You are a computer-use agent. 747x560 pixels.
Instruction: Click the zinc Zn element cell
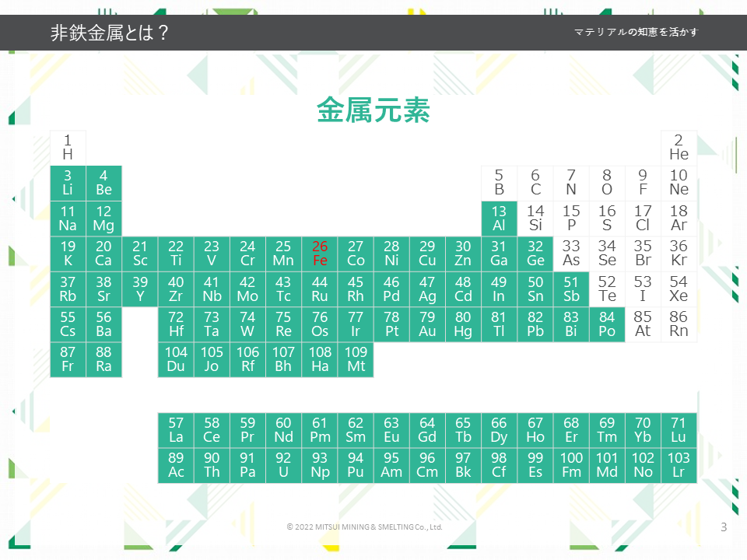pyautogui.click(x=463, y=254)
